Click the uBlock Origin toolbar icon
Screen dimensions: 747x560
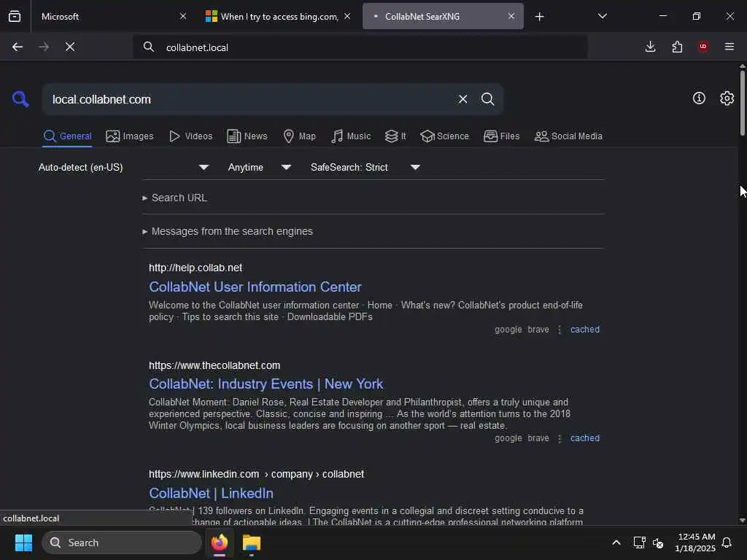point(703,47)
